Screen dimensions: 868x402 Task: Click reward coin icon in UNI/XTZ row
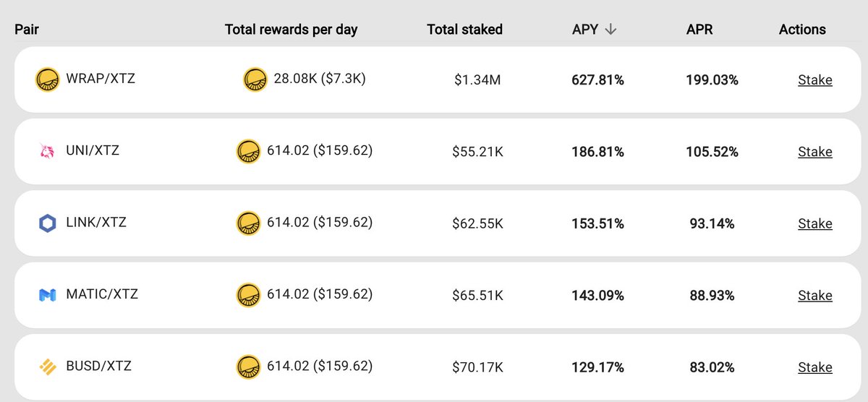[x=248, y=151]
